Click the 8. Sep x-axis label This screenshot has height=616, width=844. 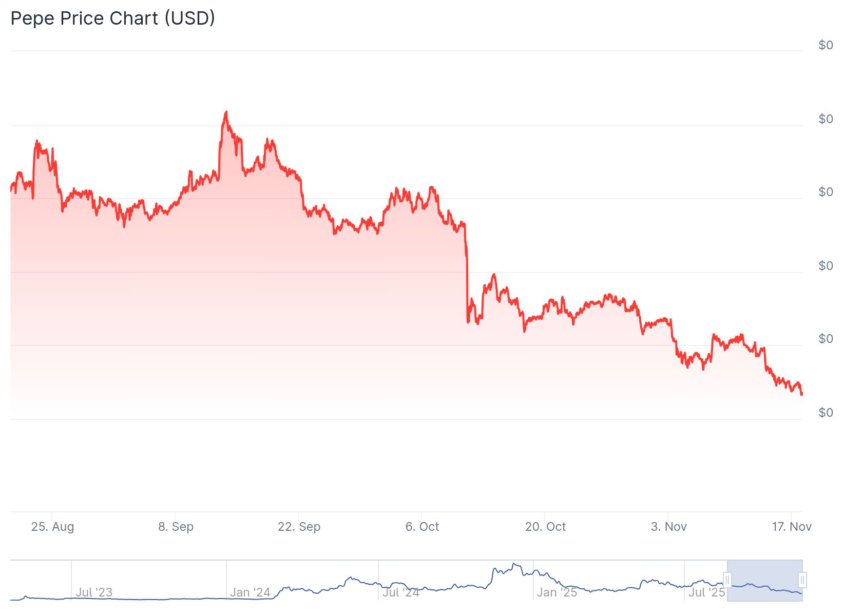pyautogui.click(x=176, y=527)
